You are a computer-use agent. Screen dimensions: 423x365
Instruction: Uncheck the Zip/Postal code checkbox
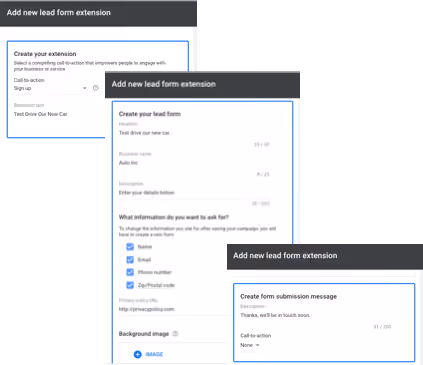tap(130, 285)
